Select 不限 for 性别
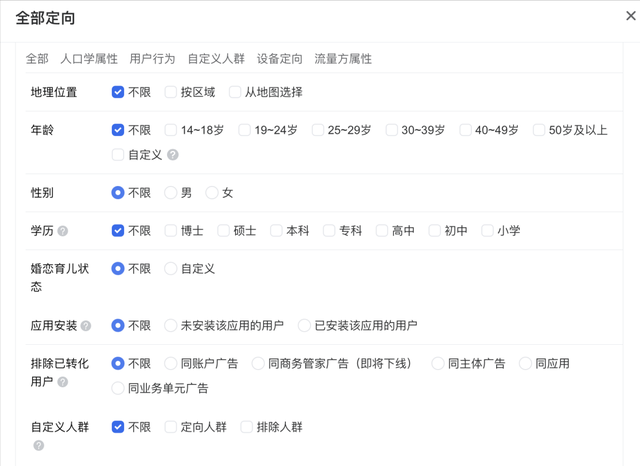This screenshot has height=466, width=640. 118,193
